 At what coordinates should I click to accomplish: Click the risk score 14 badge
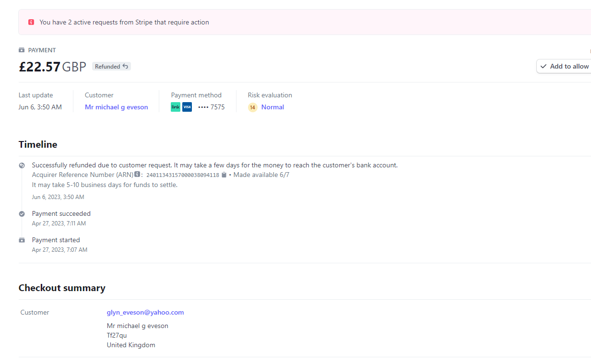[252, 107]
